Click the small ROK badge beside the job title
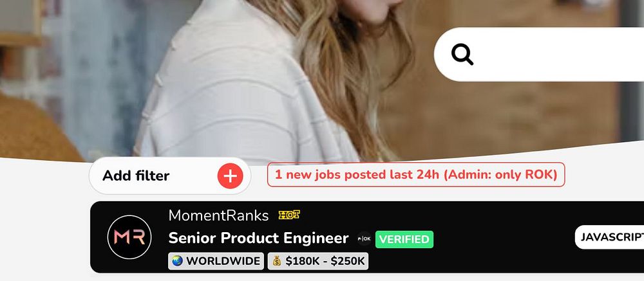Image resolution: width=644 pixels, height=281 pixels. [364, 239]
